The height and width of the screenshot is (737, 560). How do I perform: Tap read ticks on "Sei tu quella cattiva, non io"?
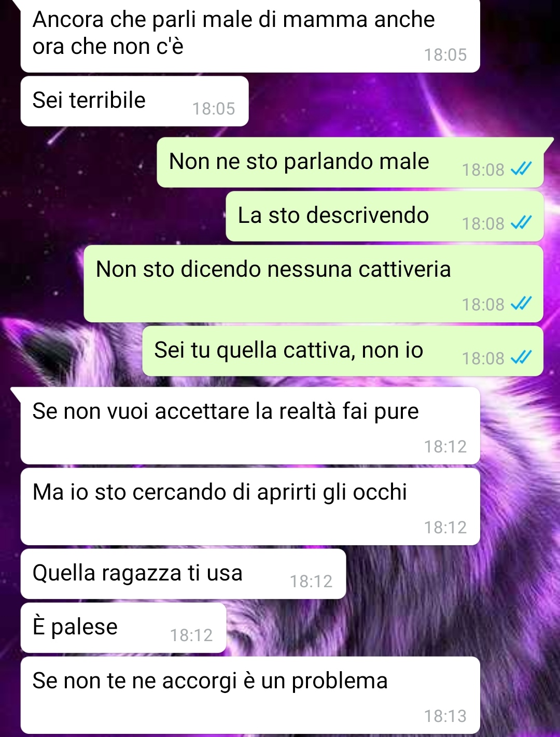pos(521,358)
